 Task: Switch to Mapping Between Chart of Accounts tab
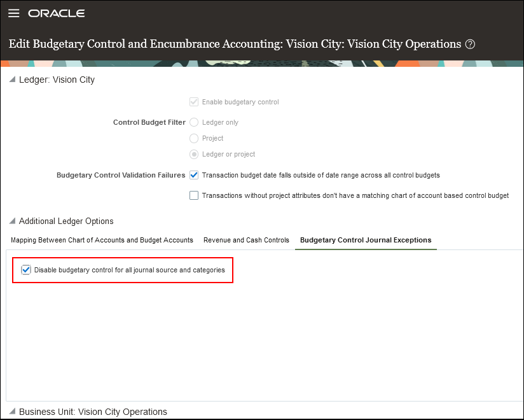coord(102,240)
